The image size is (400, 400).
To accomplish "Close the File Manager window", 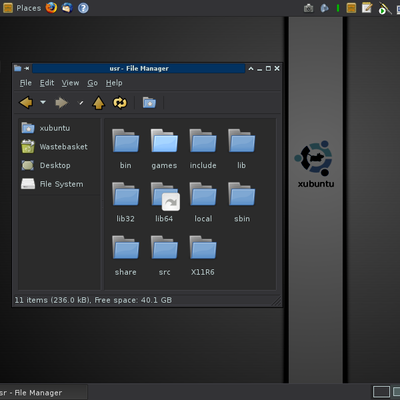I will click(x=277, y=69).
